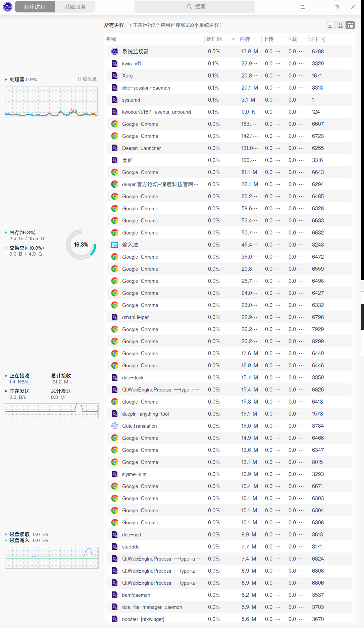Click the 处理器 0.9% label

click(23, 80)
